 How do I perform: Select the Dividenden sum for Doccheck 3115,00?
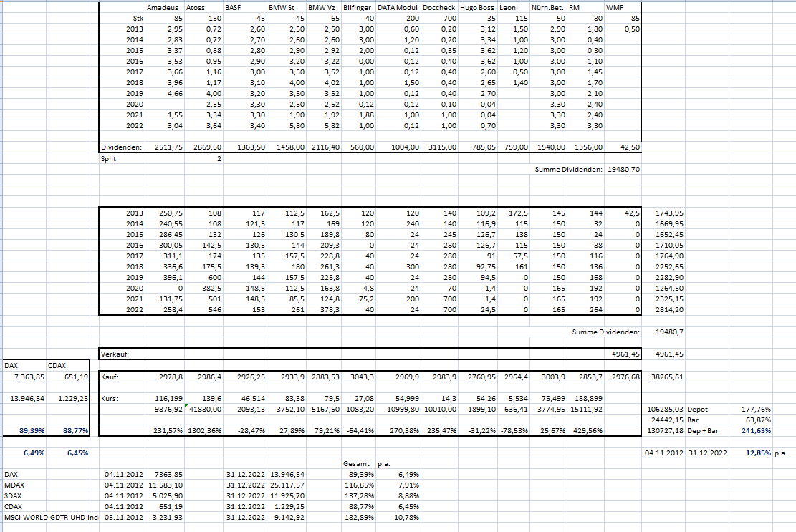tap(440, 147)
